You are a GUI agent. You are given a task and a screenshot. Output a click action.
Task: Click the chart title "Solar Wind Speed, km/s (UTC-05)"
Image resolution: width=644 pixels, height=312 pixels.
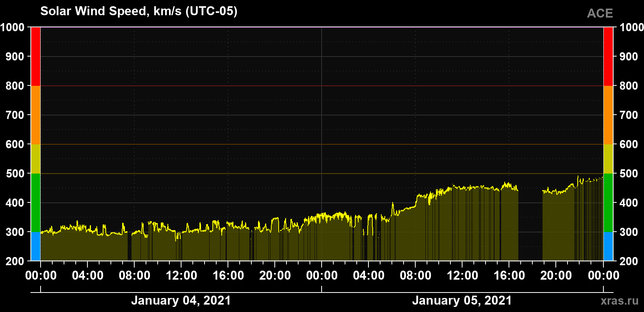click(139, 11)
